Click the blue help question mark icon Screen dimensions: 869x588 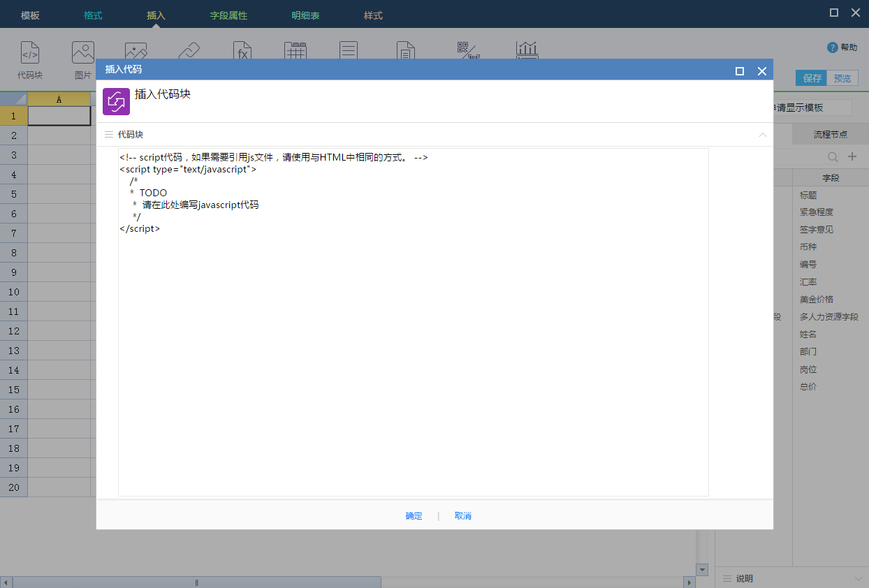(832, 47)
